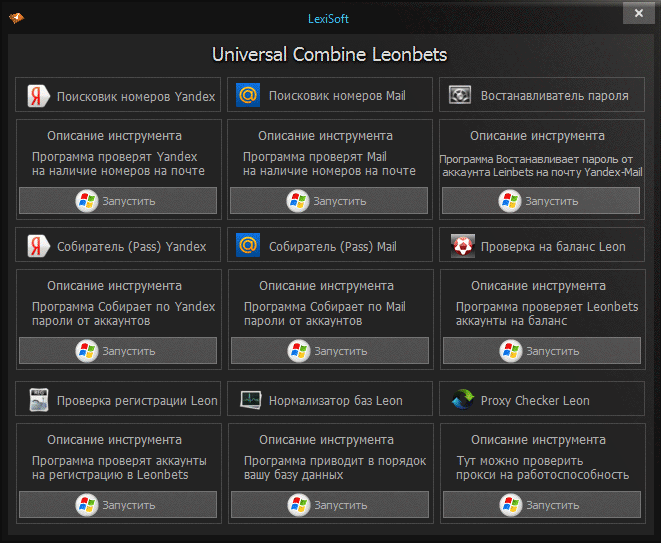Launch Проверка регистрации Leon via Запустить

pyautogui.click(x=118, y=505)
